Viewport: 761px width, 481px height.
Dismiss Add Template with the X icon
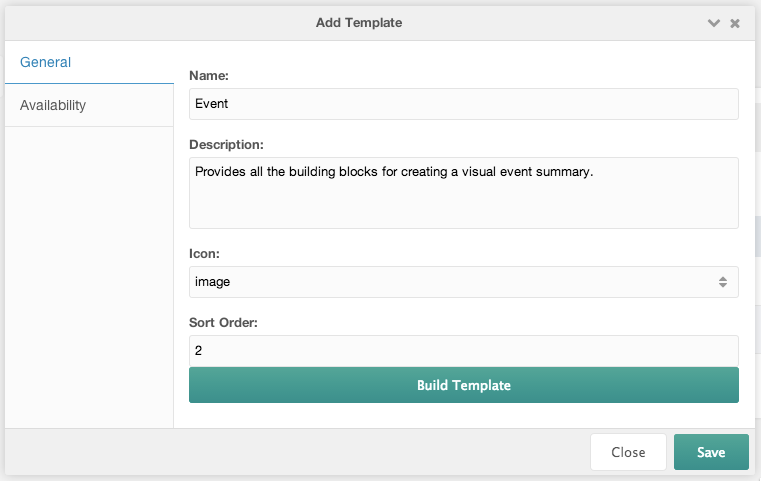pos(735,23)
